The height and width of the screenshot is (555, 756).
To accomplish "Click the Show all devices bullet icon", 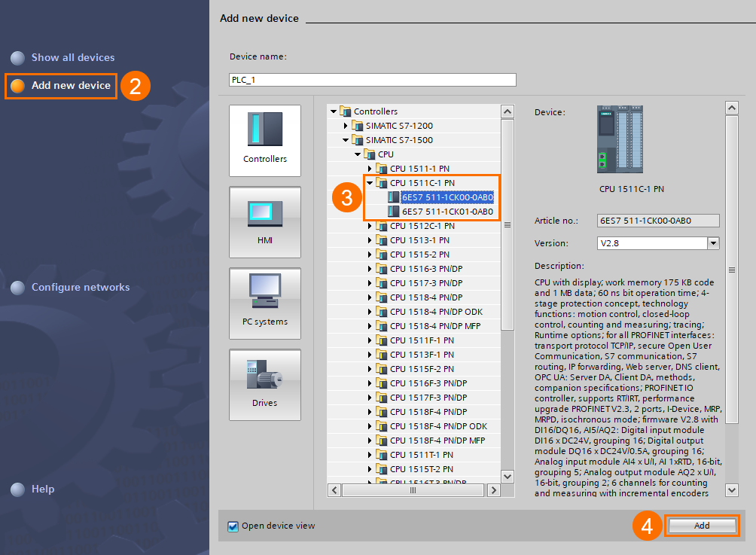I will pyautogui.click(x=18, y=58).
